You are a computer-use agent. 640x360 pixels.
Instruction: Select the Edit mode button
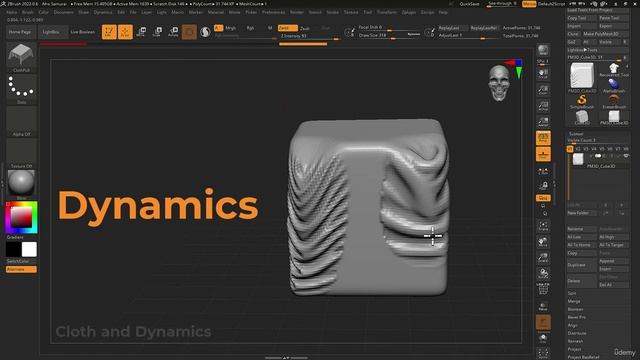pyautogui.click(x=109, y=32)
